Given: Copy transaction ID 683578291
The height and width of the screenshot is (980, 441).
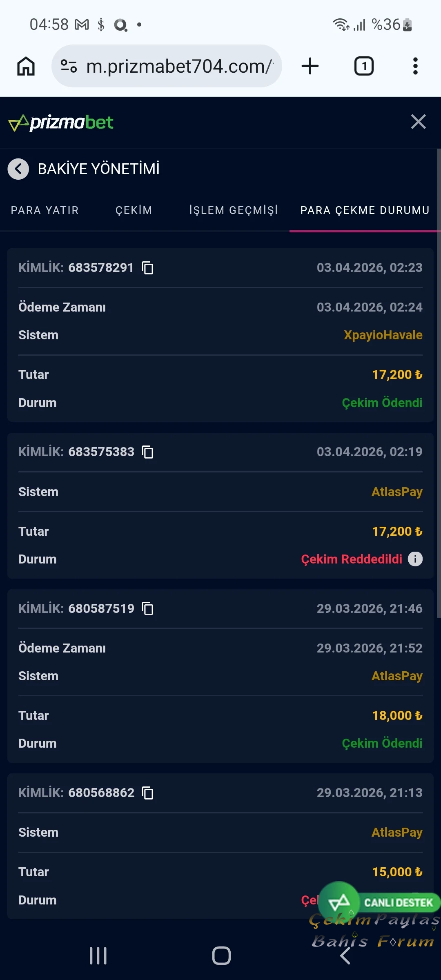Looking at the screenshot, I should click(x=147, y=268).
